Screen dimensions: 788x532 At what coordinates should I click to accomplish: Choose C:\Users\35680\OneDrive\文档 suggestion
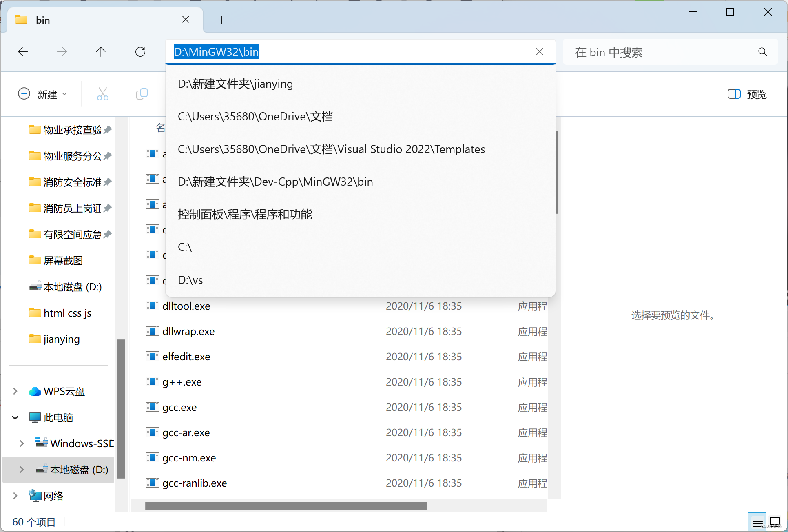pyautogui.click(x=361, y=117)
